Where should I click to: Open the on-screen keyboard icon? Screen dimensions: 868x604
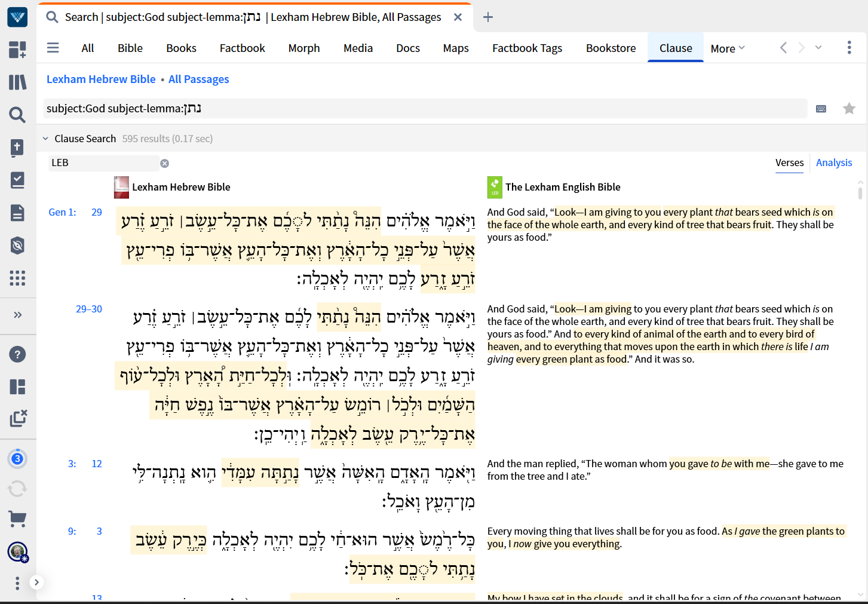coord(821,109)
